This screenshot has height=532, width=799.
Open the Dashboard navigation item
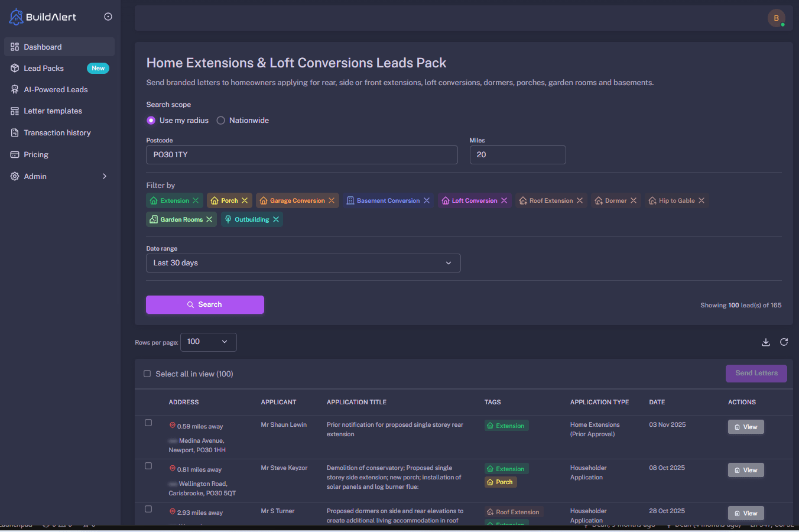point(43,46)
